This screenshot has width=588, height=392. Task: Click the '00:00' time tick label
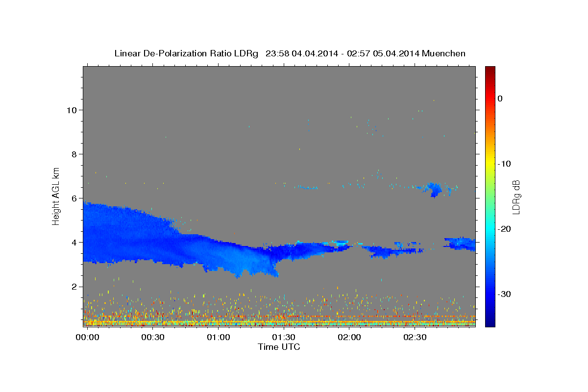pyautogui.click(x=87, y=338)
